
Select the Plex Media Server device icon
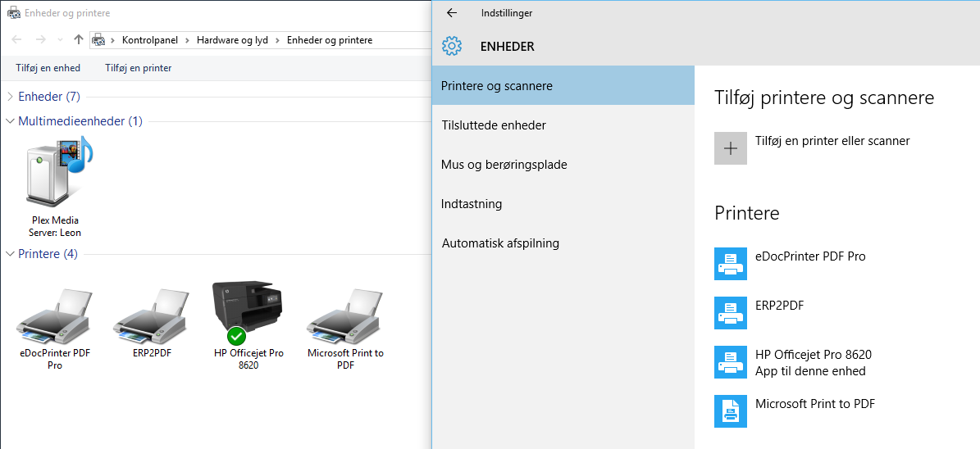tap(57, 174)
